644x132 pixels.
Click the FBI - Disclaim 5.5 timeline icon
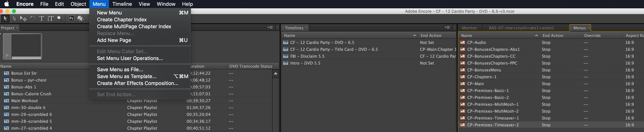[285, 56]
